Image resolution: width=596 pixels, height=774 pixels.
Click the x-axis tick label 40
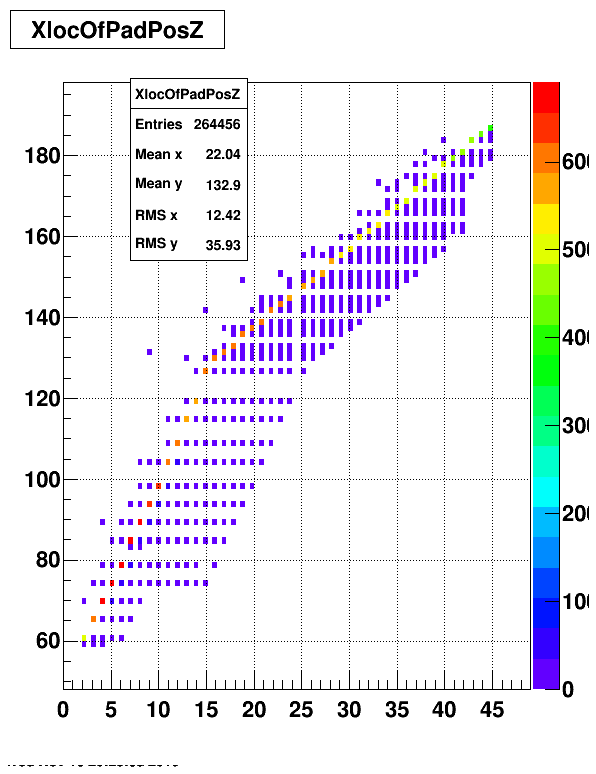coord(444,710)
